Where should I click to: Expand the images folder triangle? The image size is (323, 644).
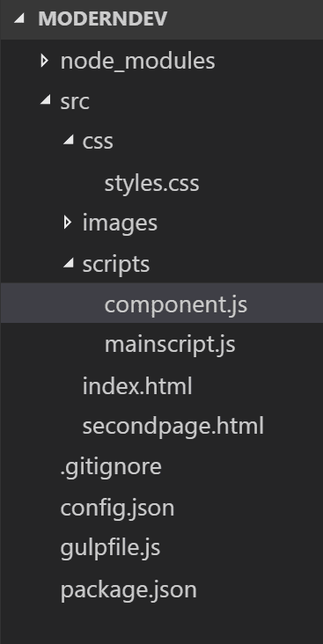(x=68, y=223)
